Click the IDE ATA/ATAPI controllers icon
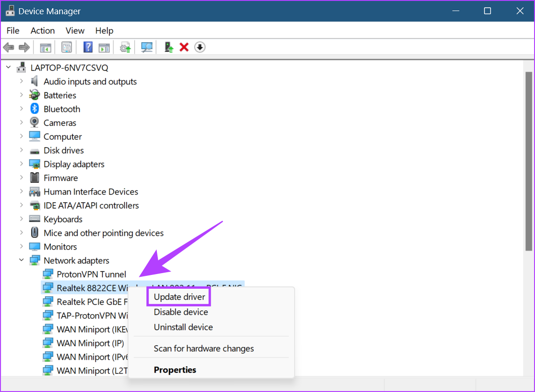 [34, 205]
